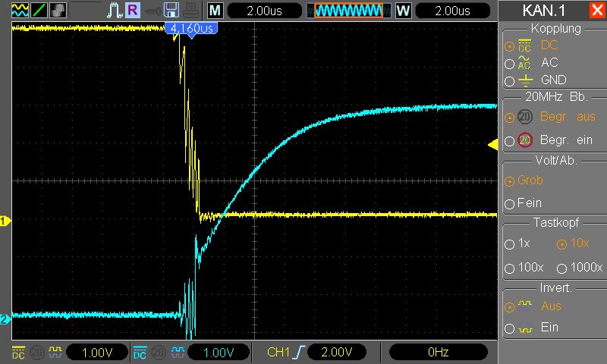Toggle the purple R run indicator
The width and height of the screenshot is (607, 364).
(x=133, y=10)
